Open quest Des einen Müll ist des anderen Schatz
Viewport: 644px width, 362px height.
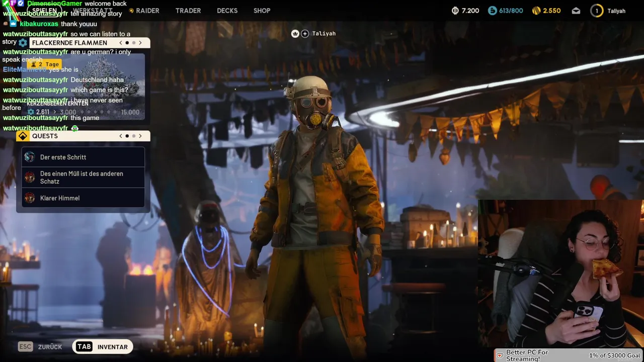[83, 177]
